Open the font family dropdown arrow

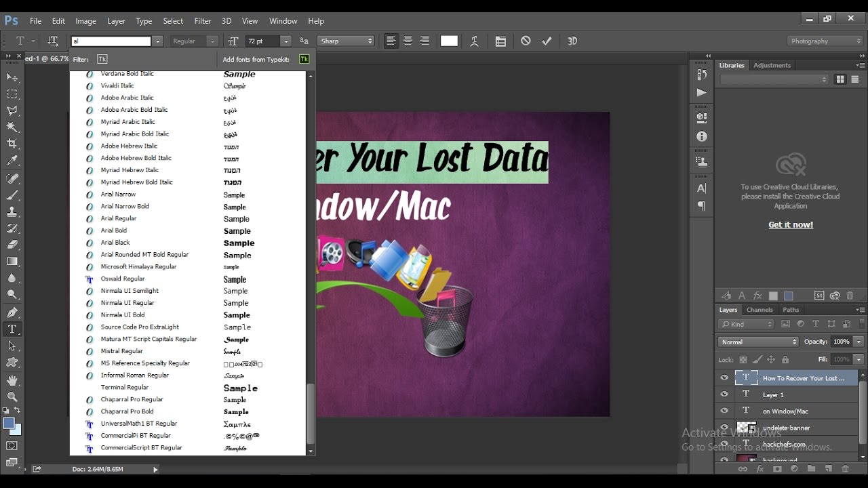click(x=157, y=41)
